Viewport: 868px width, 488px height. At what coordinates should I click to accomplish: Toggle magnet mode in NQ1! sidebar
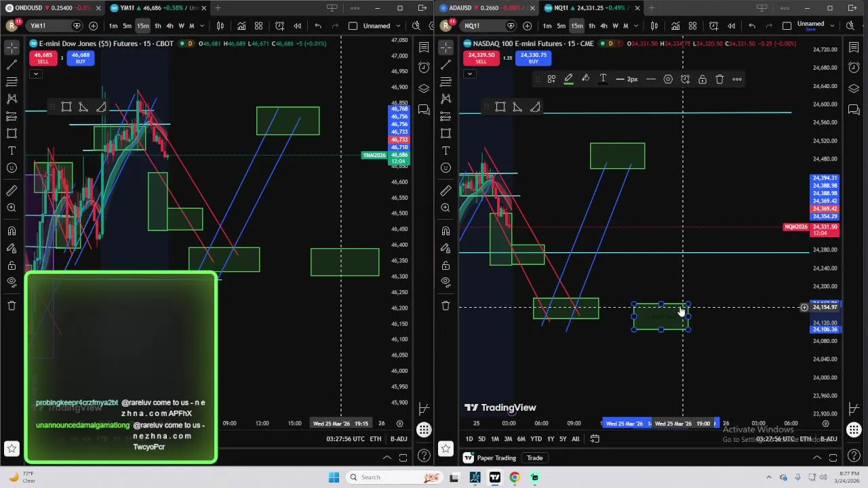point(446,231)
